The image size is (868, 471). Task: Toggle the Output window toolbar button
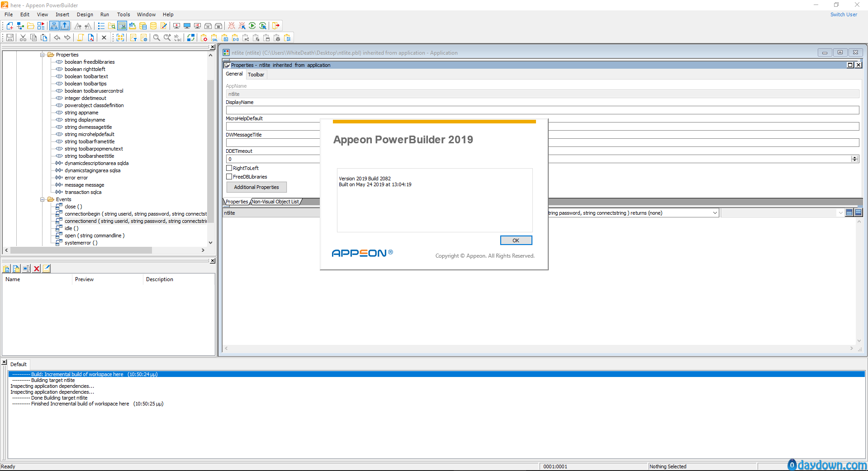(65, 26)
